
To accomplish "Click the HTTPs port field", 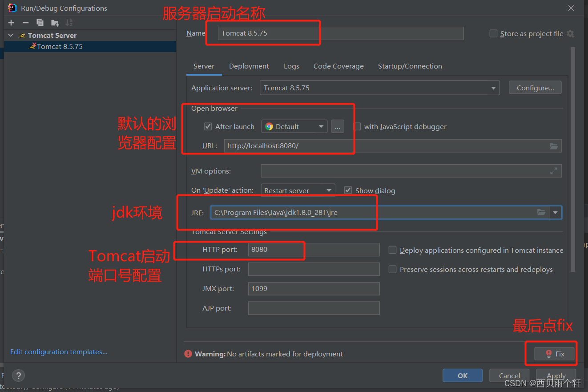I will [x=314, y=269].
